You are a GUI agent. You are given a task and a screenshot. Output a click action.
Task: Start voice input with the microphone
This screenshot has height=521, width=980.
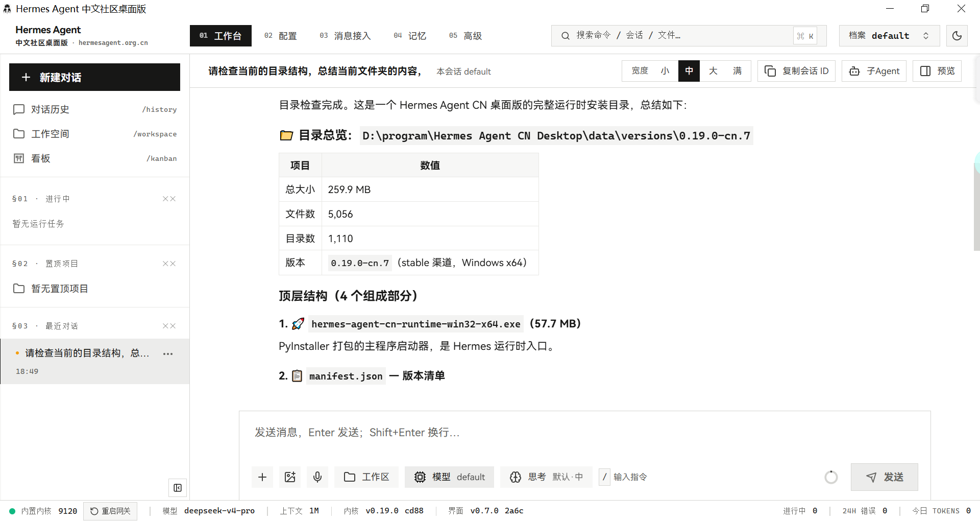(x=317, y=477)
